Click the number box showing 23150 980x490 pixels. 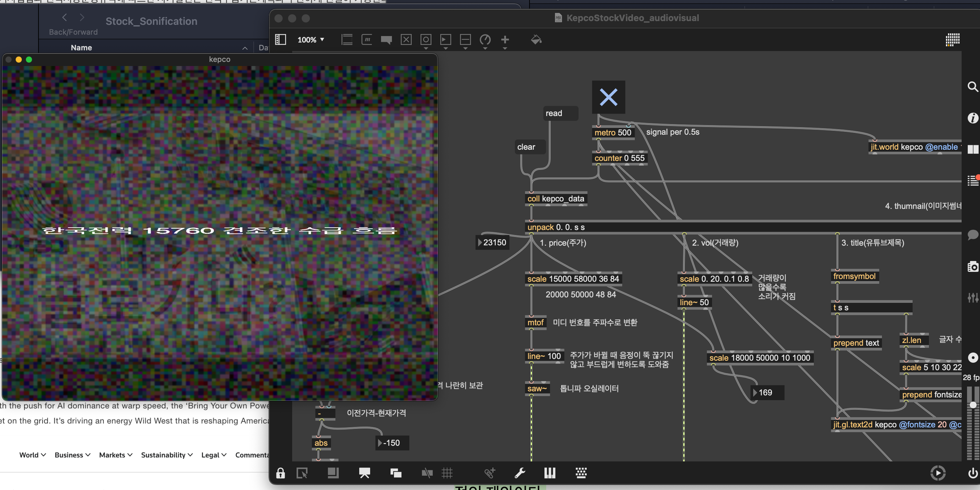pos(492,243)
